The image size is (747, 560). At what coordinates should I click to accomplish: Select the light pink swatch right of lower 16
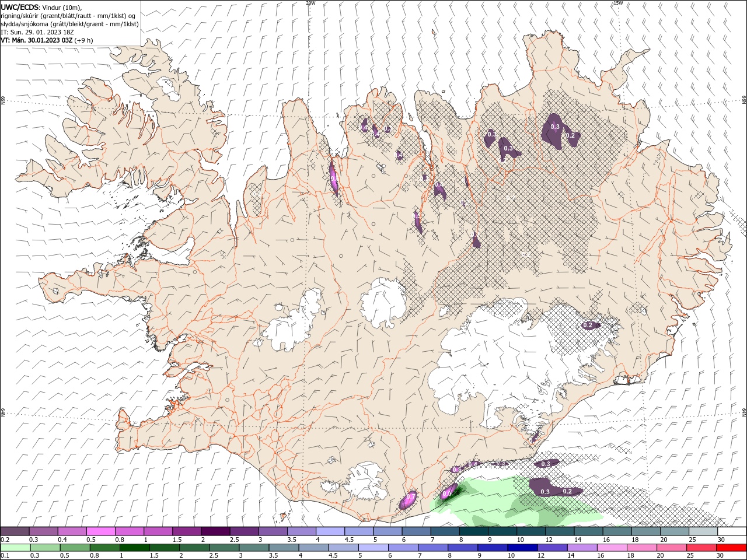click(611, 548)
